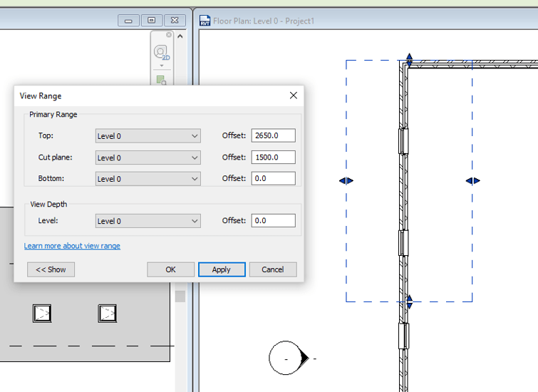This screenshot has width=538, height=392.
Task: Maximize the left view window
Action: pos(151,21)
